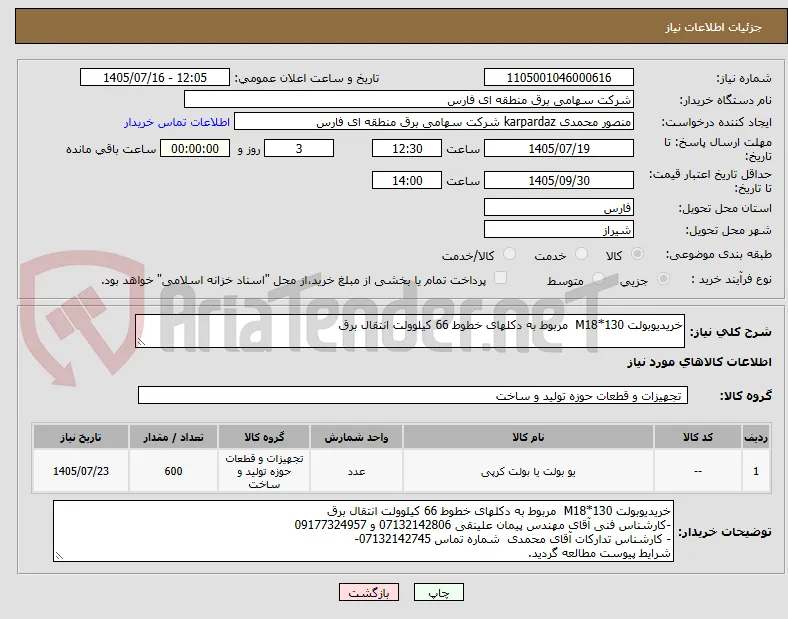Viewport: 788px width, 619px height.
Task: Click the response deadline date 1405/07/19
Action: pyautogui.click(x=559, y=148)
